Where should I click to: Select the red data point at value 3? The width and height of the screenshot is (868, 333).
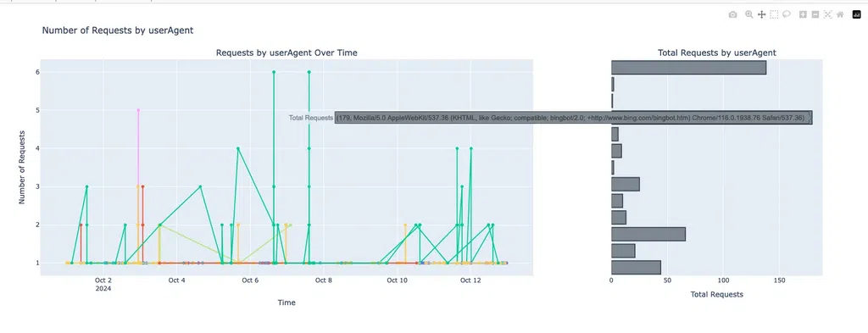point(142,186)
